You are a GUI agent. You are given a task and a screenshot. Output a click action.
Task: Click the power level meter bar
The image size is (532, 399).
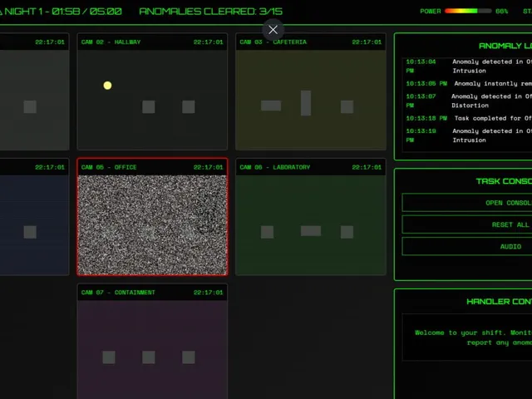coord(468,11)
